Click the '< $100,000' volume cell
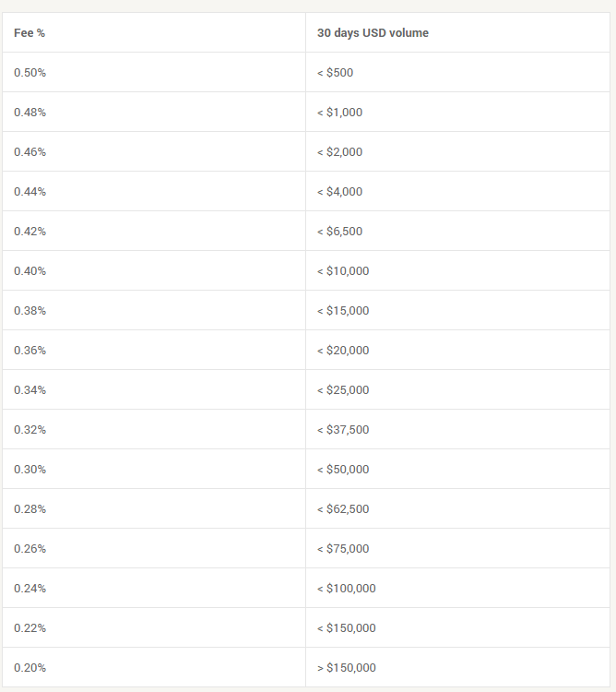Viewport: 616px width, 692px height. (x=457, y=588)
